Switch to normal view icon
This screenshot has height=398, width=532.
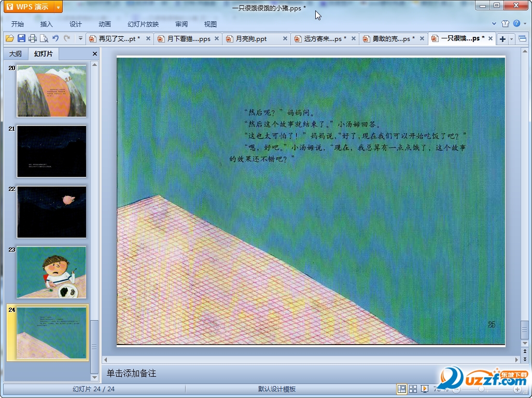(x=402, y=389)
